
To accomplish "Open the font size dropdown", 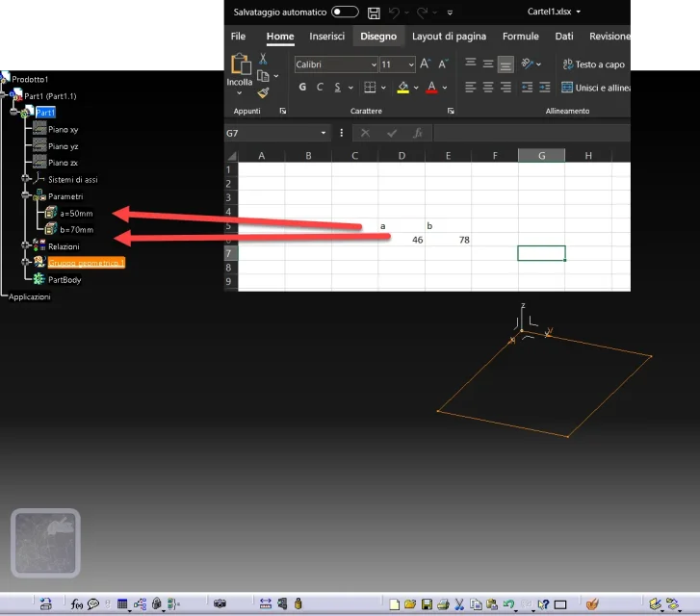I will pos(411,64).
